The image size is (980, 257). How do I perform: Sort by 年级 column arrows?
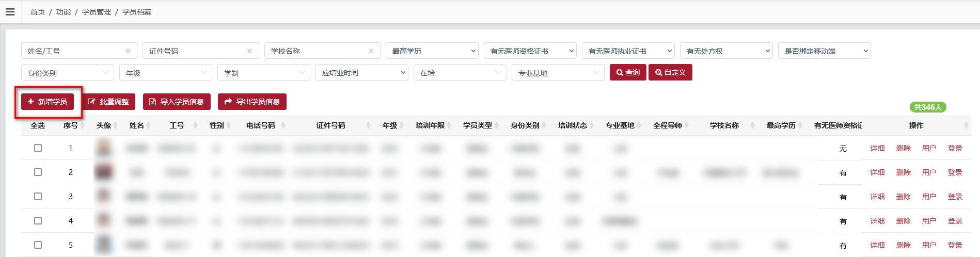point(402,125)
